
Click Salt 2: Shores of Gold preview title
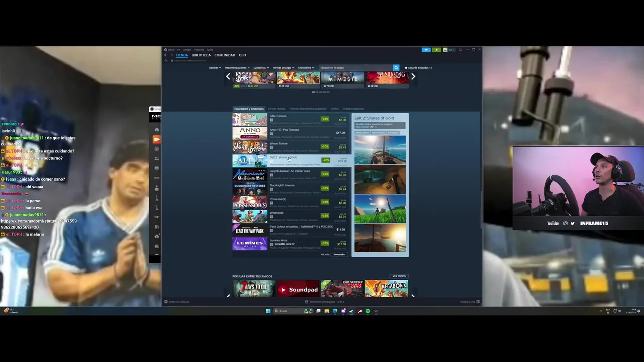(x=374, y=118)
